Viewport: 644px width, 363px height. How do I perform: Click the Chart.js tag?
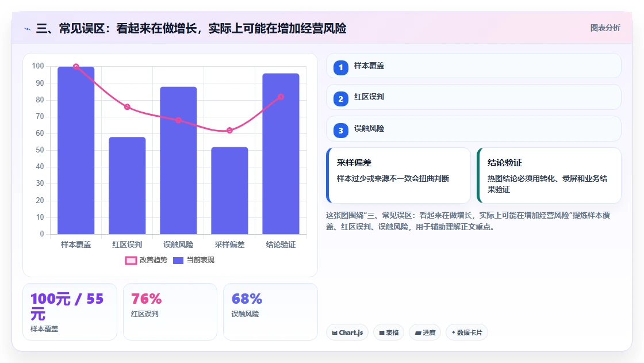pos(347,333)
